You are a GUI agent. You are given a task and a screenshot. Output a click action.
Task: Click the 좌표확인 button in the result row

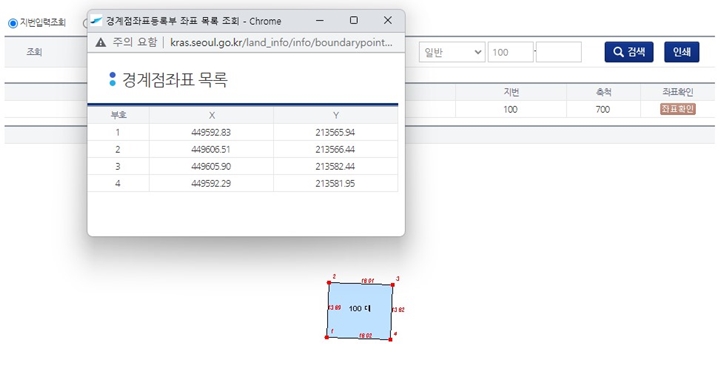(x=677, y=109)
